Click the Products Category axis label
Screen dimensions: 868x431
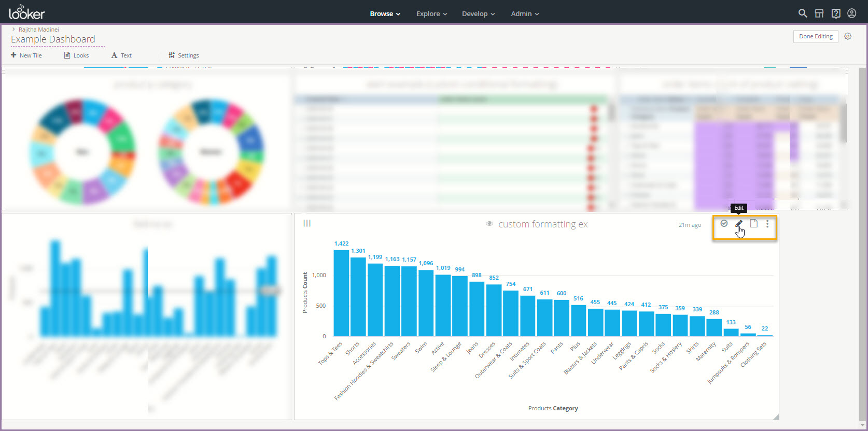553,408
